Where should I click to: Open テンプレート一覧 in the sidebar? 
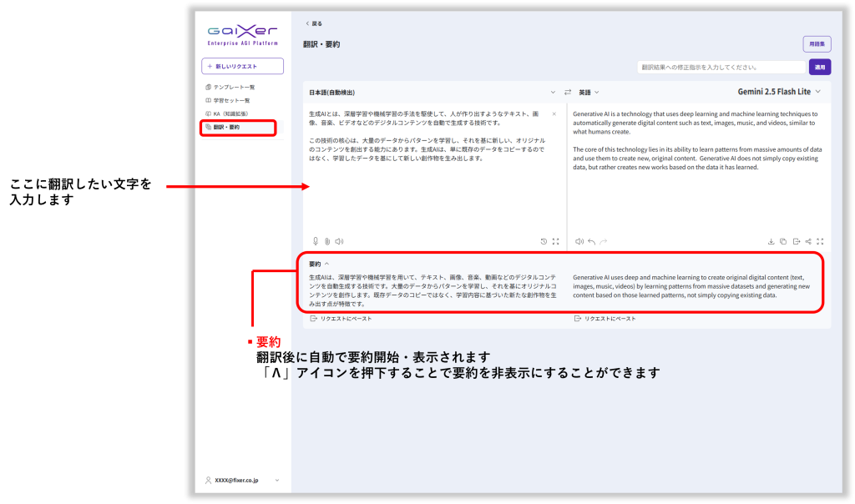[x=234, y=87]
